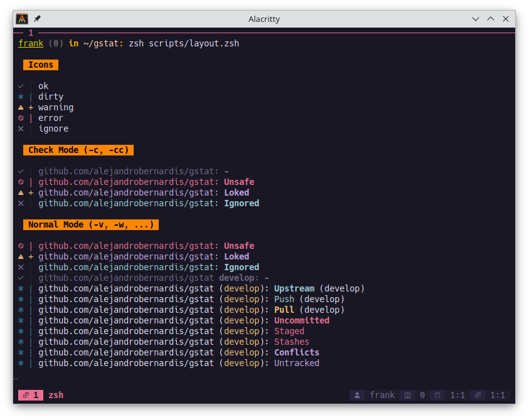Click the 'Staged' status text
Viewport: 529px width, 420px height.
click(289, 331)
